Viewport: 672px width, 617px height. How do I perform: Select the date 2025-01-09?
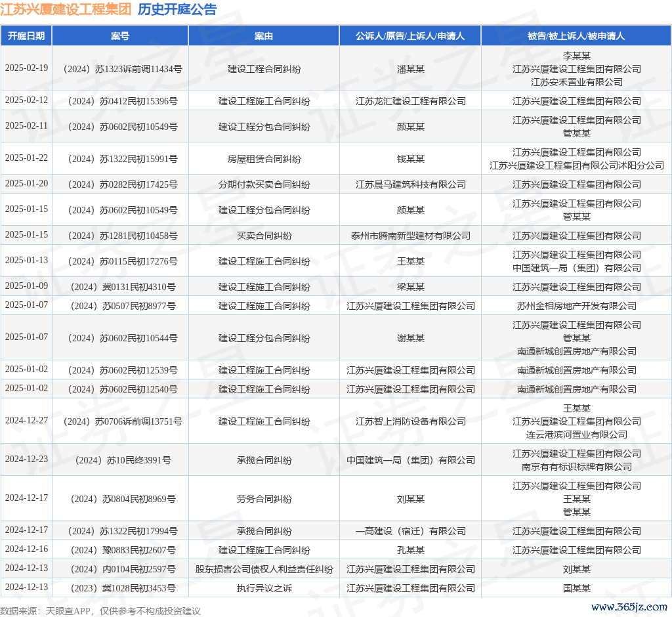point(26,286)
